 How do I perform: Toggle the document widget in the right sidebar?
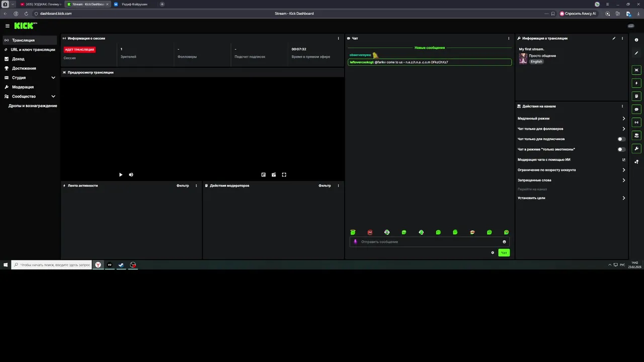(x=636, y=96)
